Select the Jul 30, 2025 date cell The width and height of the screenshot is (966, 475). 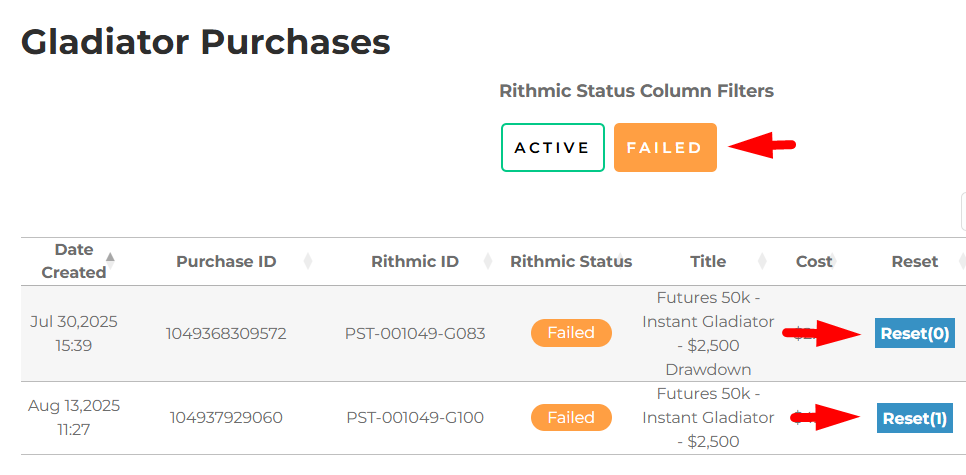point(74,333)
